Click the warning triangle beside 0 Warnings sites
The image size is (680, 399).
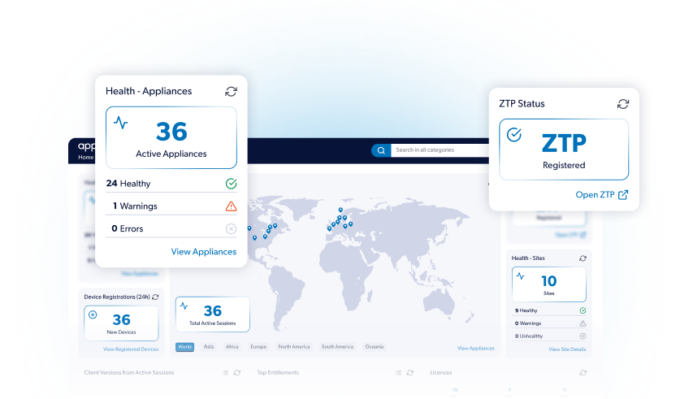583,323
